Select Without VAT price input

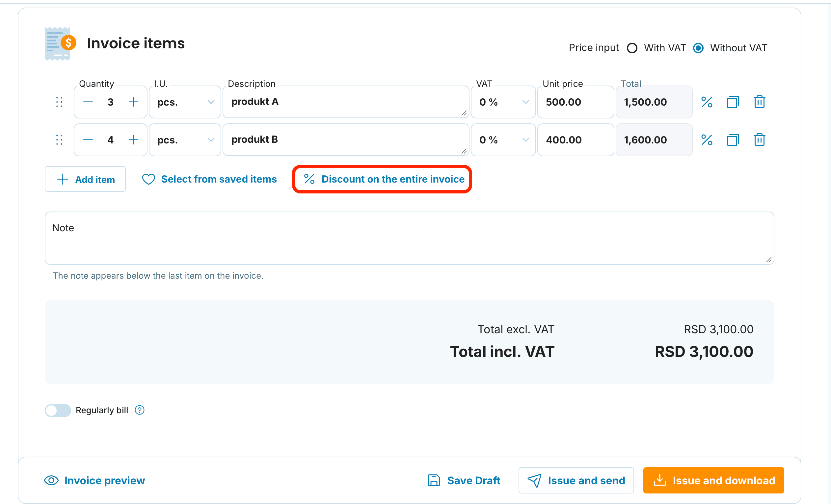[698, 48]
